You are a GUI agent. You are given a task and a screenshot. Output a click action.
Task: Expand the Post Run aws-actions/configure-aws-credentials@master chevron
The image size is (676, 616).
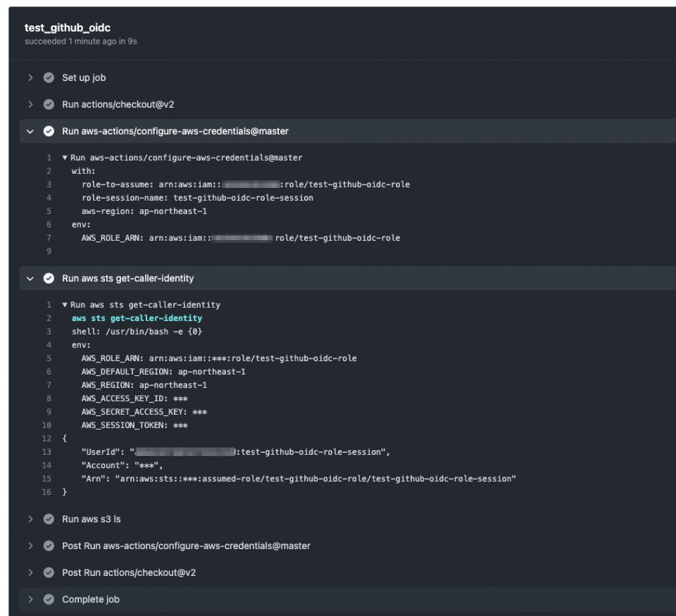point(30,546)
